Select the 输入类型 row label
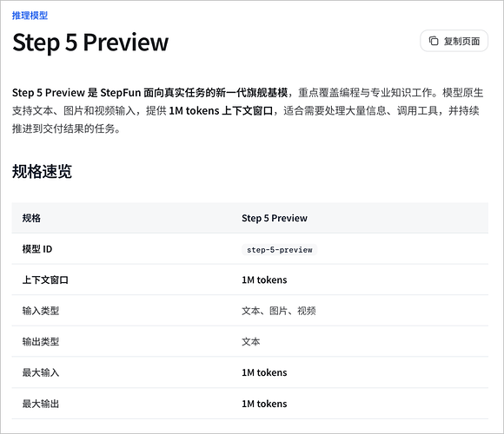The width and height of the screenshot is (504, 434). pyautogui.click(x=41, y=311)
